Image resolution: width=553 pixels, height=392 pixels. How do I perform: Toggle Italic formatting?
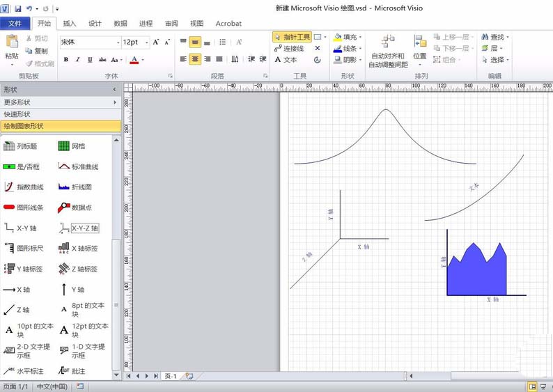coord(78,60)
